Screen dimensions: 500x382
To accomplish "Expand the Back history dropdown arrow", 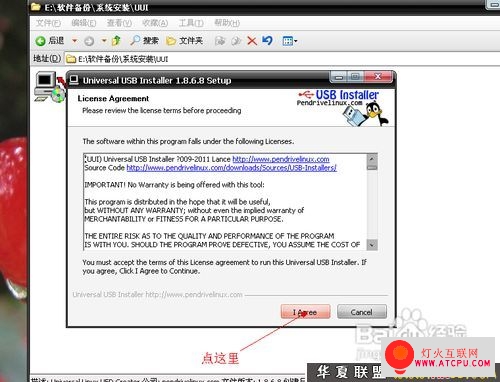I will (x=74, y=41).
